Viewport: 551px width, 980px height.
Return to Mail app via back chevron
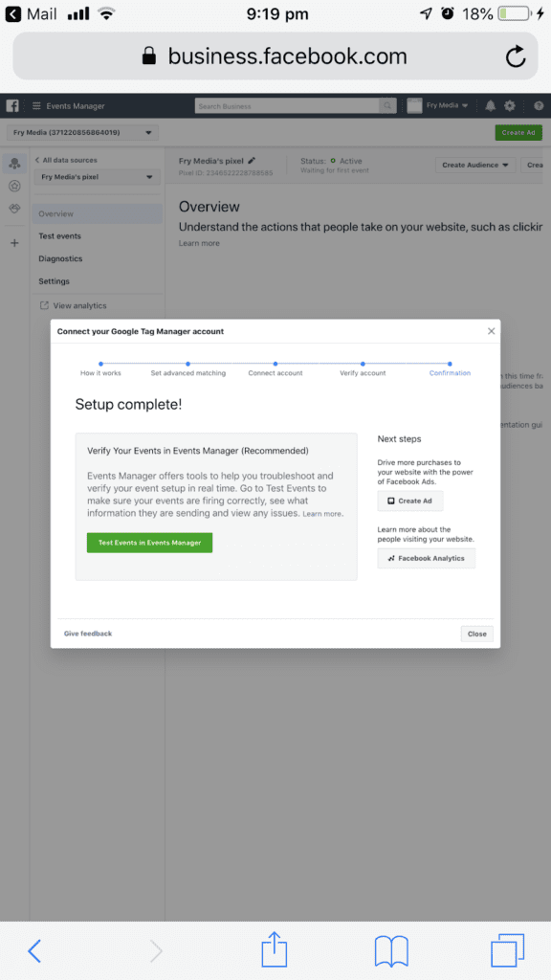click(12, 13)
